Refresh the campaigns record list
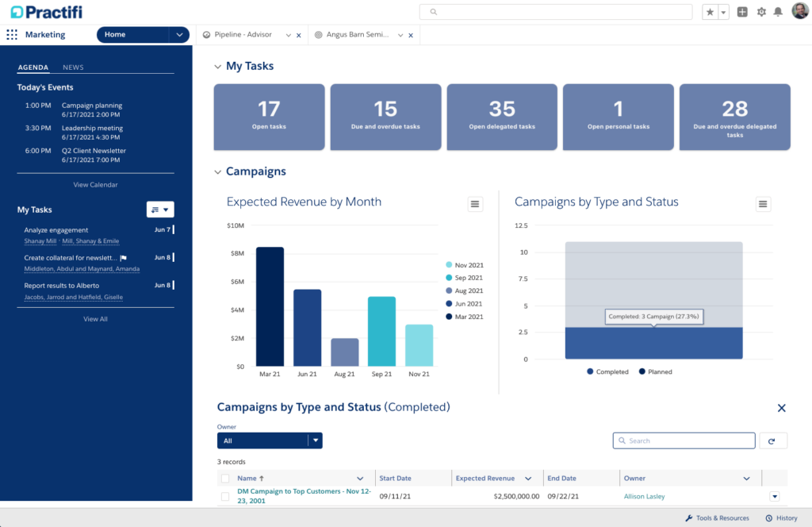The height and width of the screenshot is (527, 812). (773, 440)
